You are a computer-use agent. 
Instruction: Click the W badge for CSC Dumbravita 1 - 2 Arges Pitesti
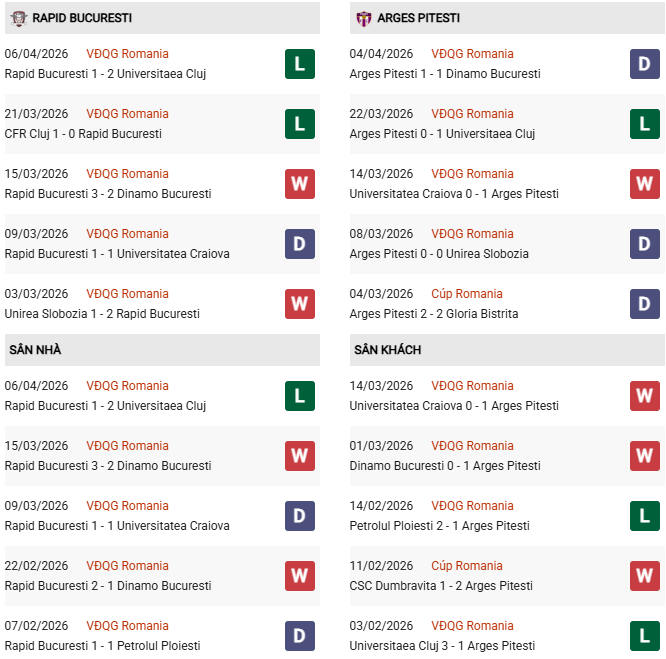pyautogui.click(x=645, y=576)
